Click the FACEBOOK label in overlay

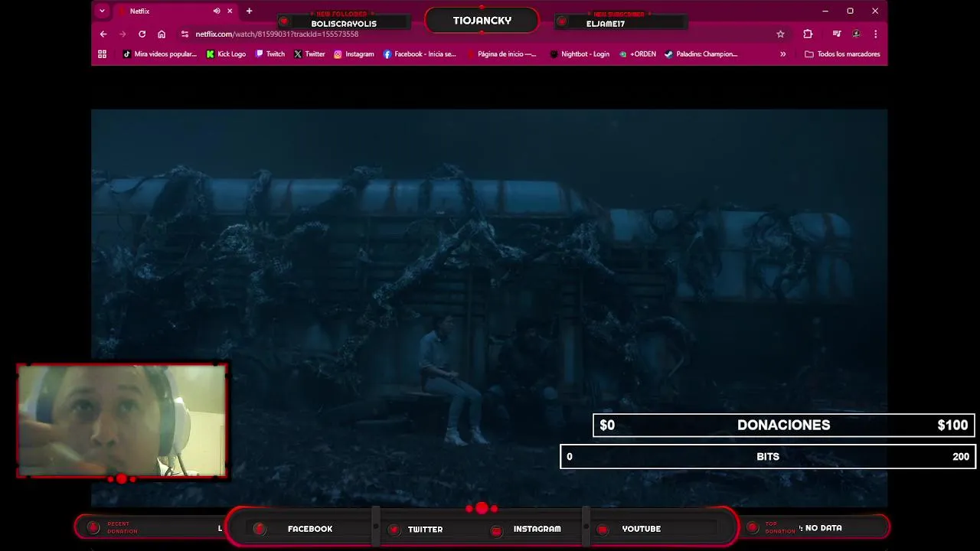(310, 529)
